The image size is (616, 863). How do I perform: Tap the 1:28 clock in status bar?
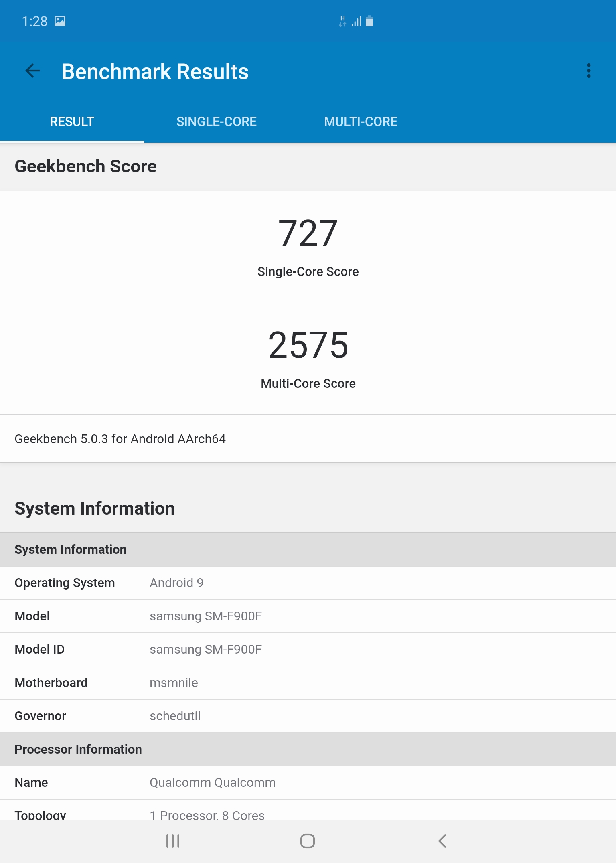coord(34,21)
